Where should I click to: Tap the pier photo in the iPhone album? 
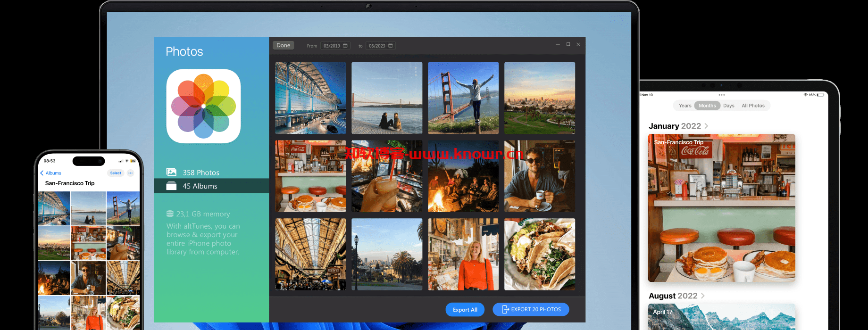[x=54, y=208]
